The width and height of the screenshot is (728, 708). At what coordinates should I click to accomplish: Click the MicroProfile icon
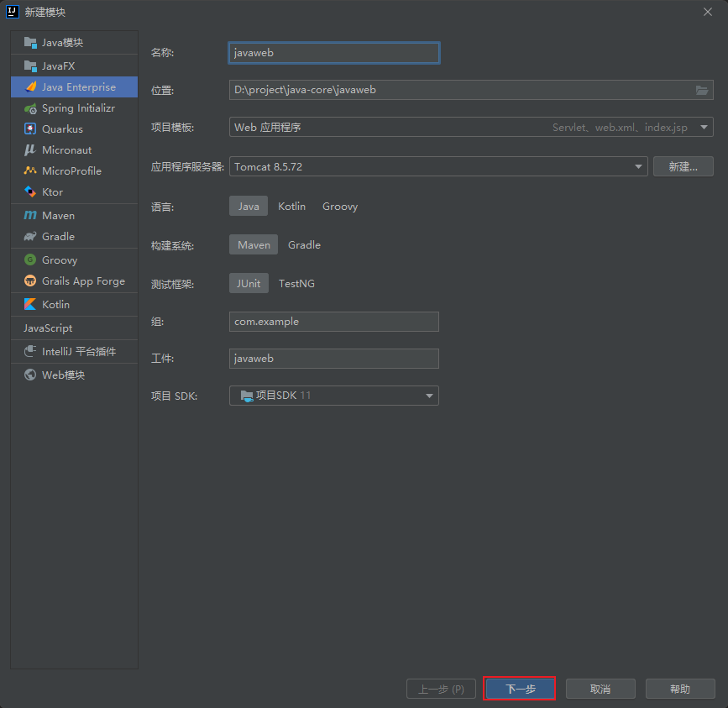pos(30,170)
